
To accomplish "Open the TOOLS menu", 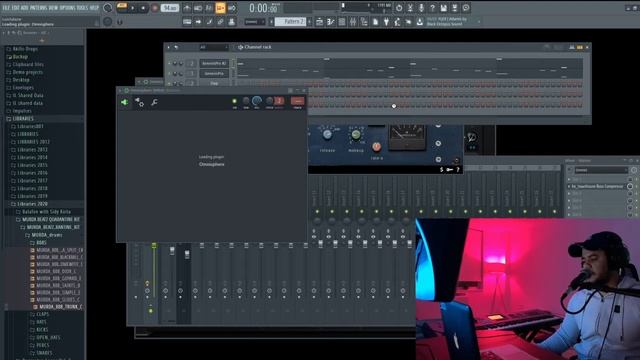I will (82, 7).
